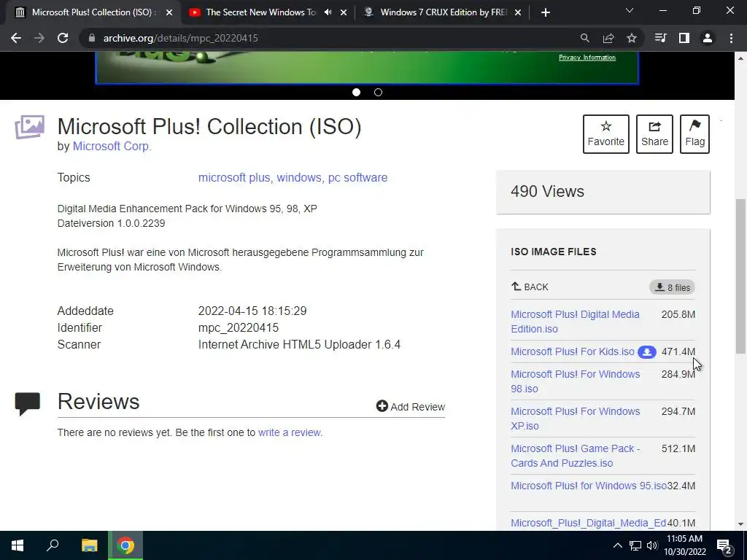Viewport: 747px width, 560px height.
Task: Open the notification center icon
Action: point(724,545)
